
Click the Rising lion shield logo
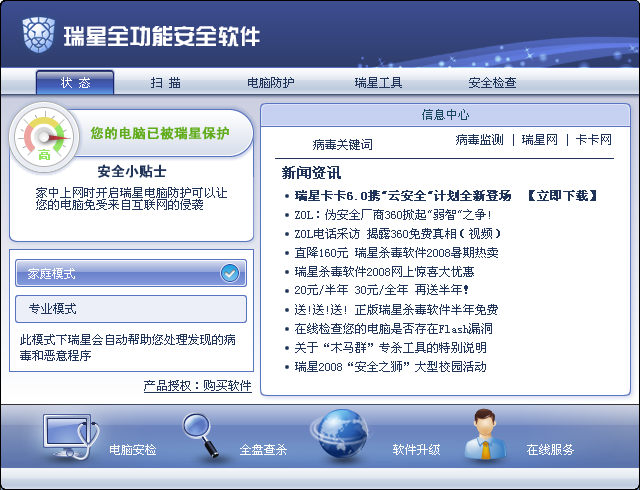coord(39,35)
